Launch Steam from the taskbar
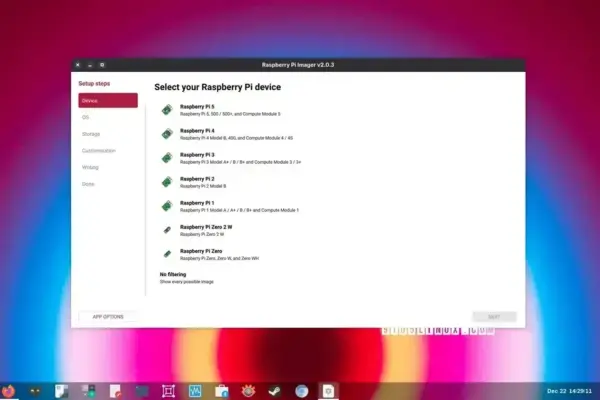Image resolution: width=600 pixels, height=400 pixels. [x=275, y=391]
